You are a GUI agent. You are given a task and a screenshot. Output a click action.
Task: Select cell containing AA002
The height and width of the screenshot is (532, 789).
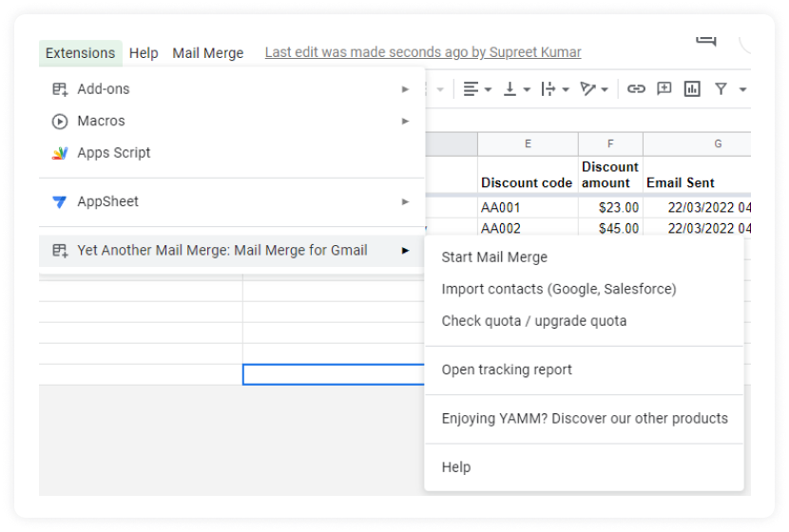[x=528, y=227]
